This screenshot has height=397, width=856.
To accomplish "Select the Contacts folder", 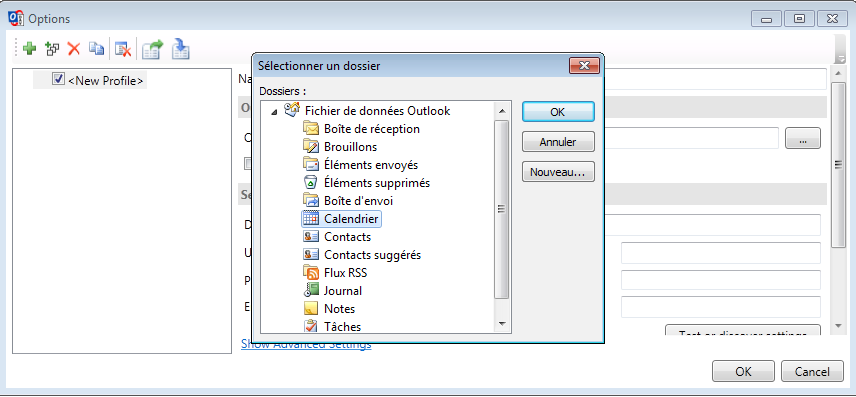I will point(348,237).
